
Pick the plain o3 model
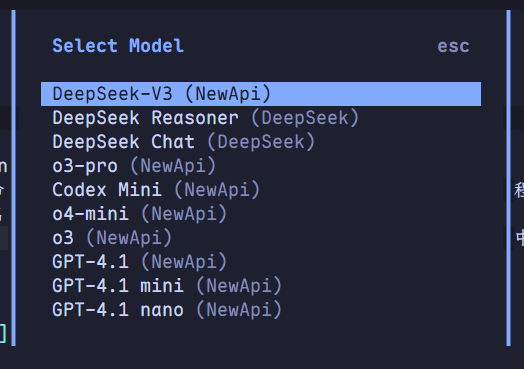point(261,238)
